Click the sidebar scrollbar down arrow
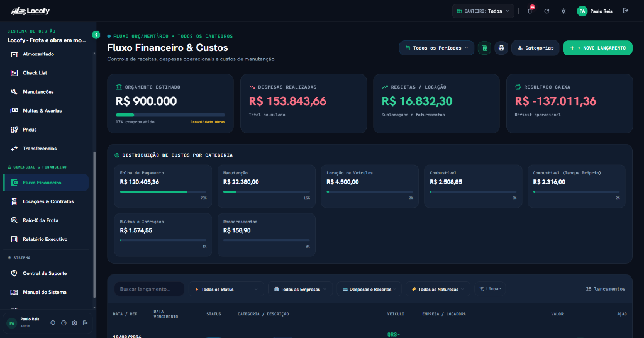 tap(94, 307)
